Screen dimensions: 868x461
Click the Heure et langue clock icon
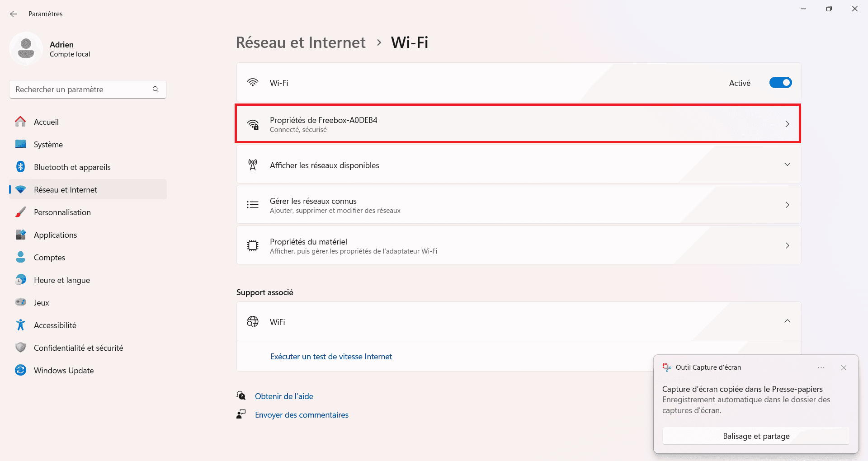(20, 280)
